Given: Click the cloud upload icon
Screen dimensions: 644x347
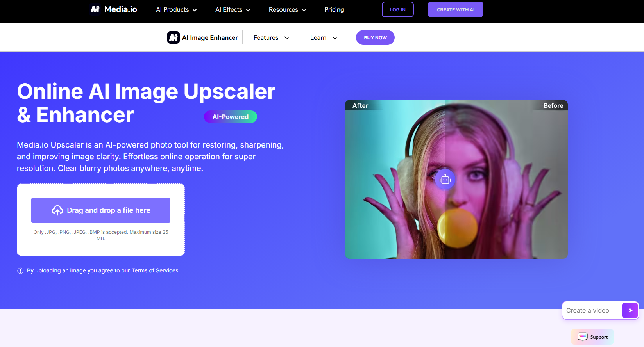Looking at the screenshot, I should pyautogui.click(x=57, y=210).
